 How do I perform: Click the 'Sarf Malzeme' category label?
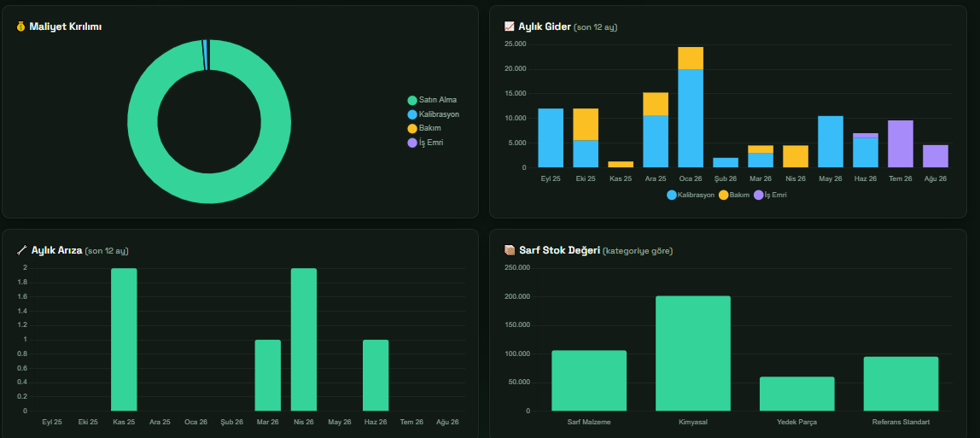click(589, 423)
